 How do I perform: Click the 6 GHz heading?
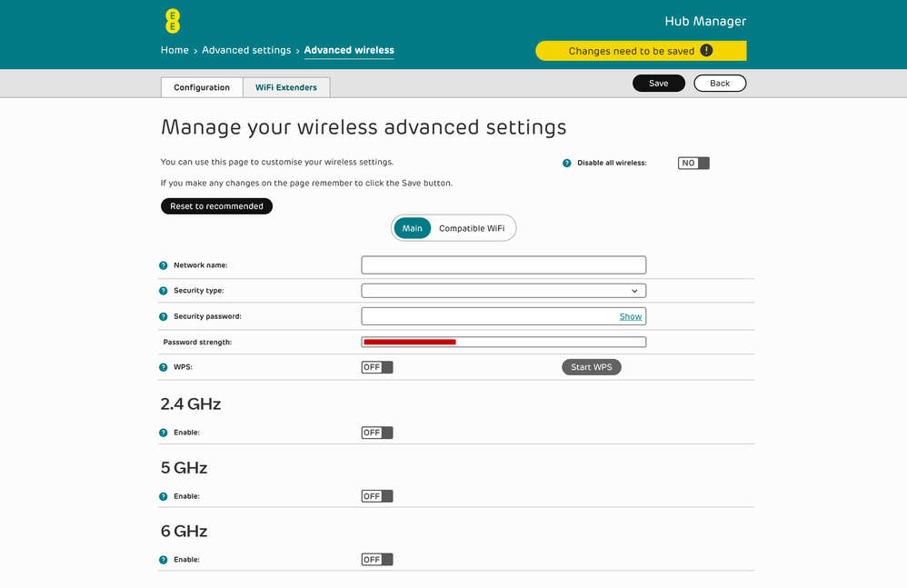(184, 532)
